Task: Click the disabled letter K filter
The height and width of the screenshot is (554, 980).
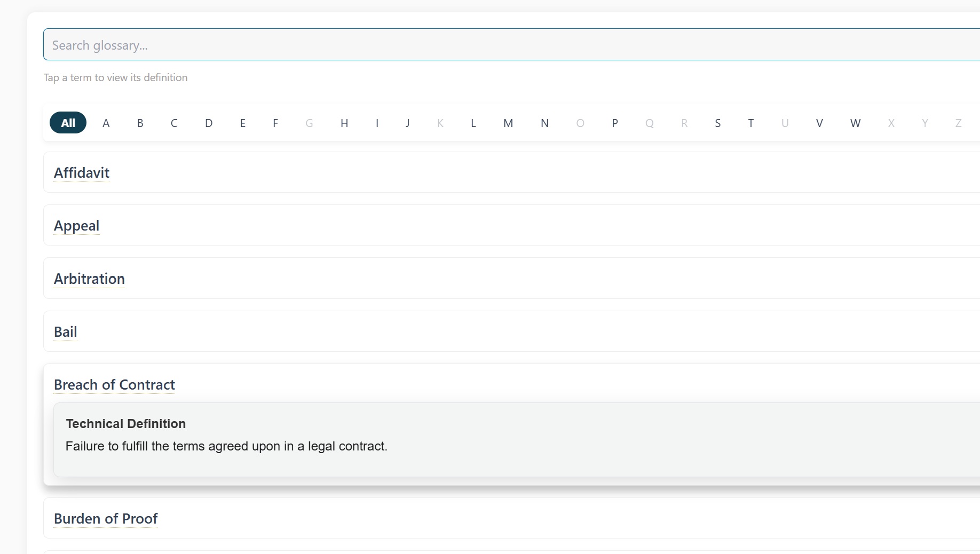Action: pyautogui.click(x=440, y=123)
